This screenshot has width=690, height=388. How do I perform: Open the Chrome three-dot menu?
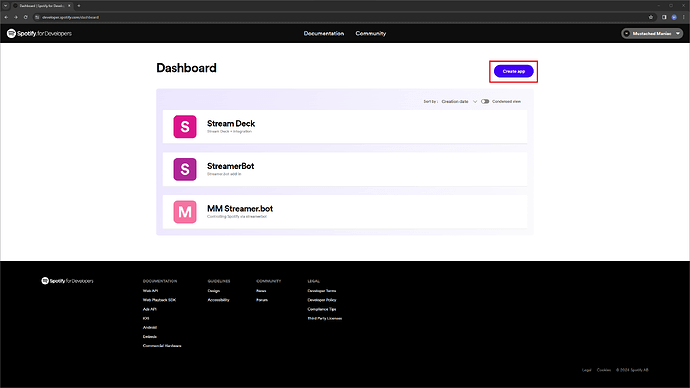pos(683,17)
